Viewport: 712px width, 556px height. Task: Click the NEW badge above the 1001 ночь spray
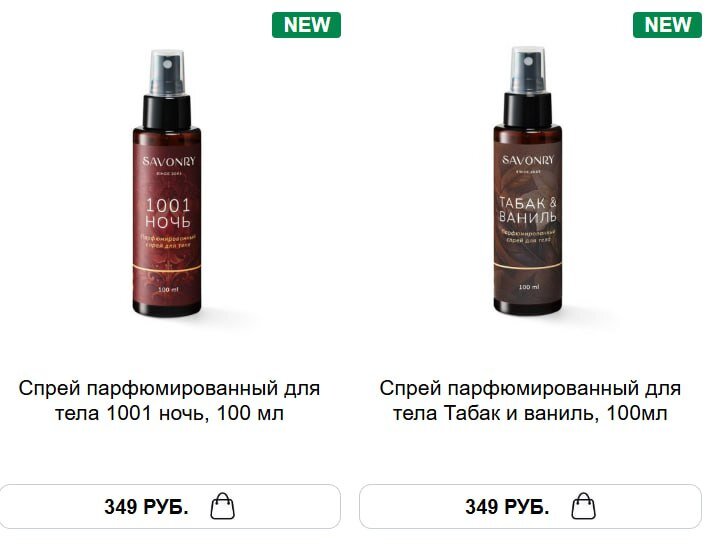307,25
